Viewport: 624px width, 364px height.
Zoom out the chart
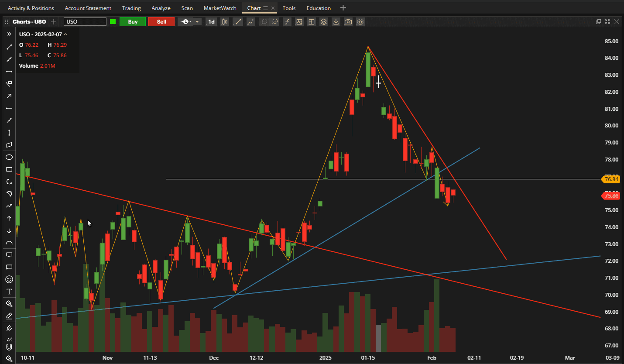264,21
